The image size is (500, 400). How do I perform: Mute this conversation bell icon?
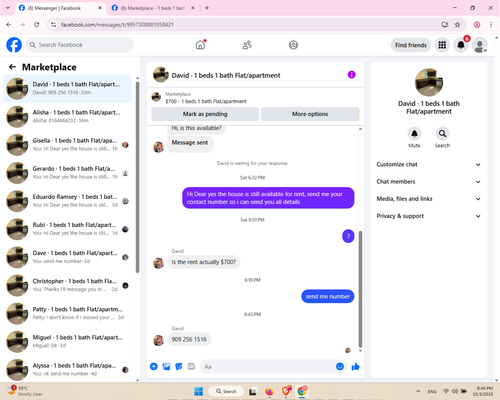point(414,134)
